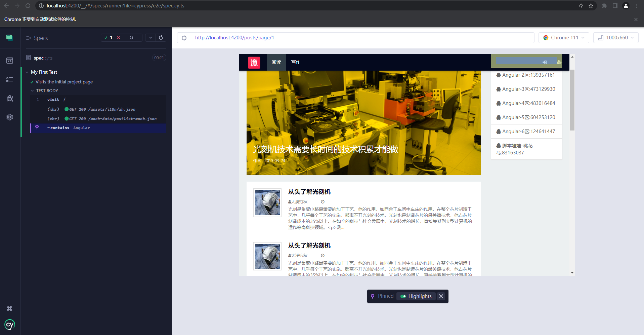Collapse the TEST BODY section
Viewport: 644px width, 335px height.
32,91
